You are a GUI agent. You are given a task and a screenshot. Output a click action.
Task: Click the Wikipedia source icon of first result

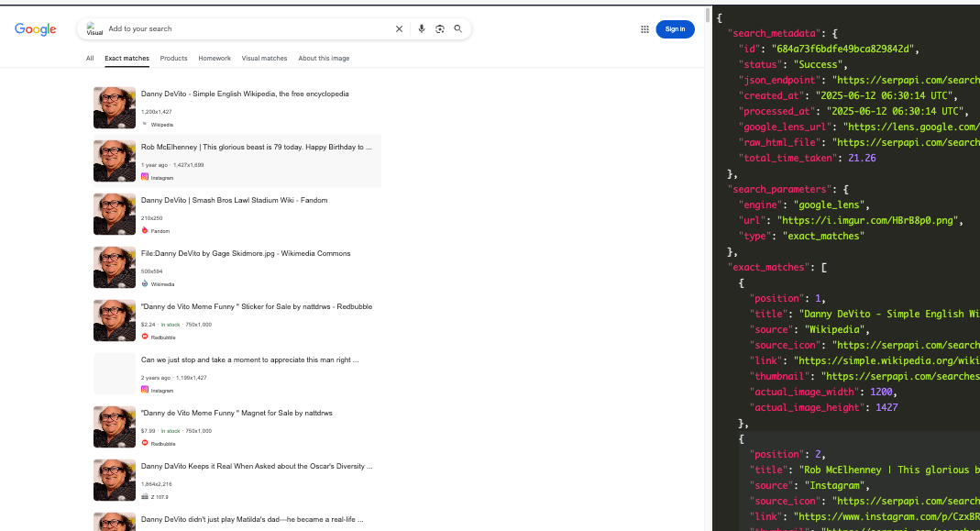(x=144, y=124)
